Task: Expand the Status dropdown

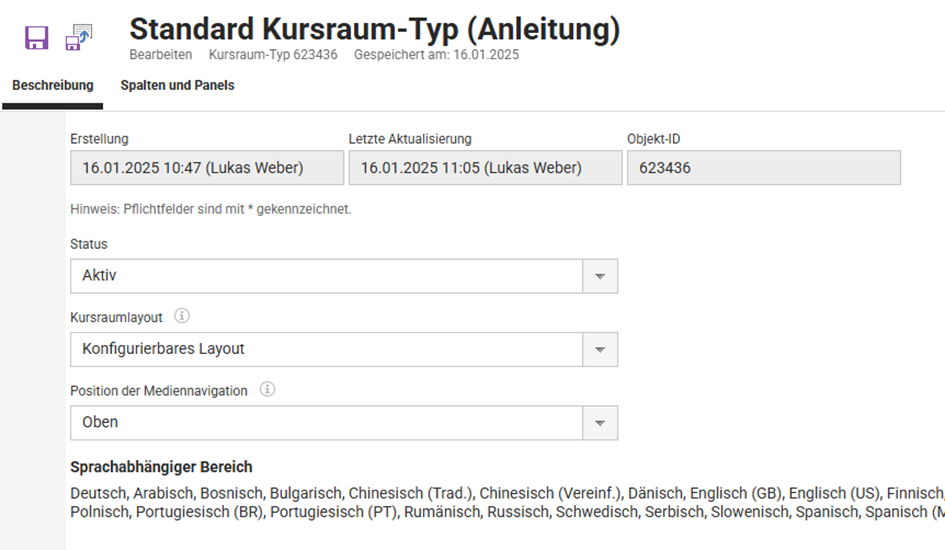Action: 600,276
